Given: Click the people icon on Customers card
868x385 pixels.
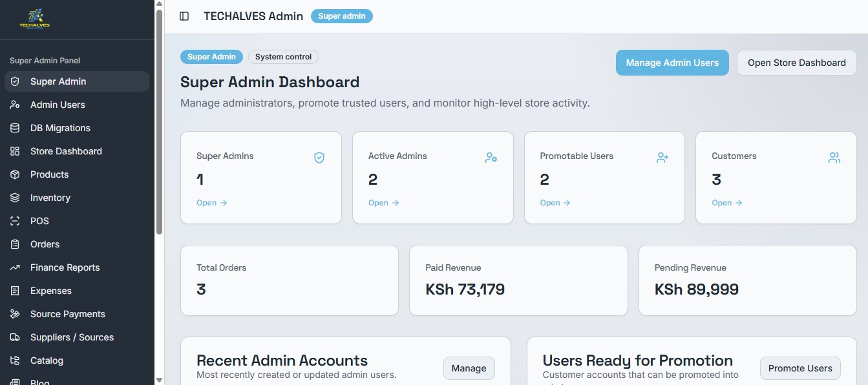Looking at the screenshot, I should tap(834, 158).
